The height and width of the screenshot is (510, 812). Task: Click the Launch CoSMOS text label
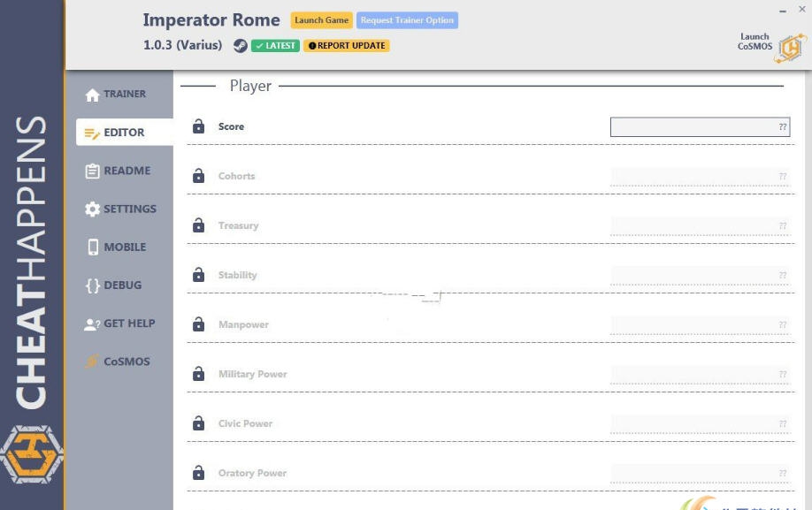755,42
